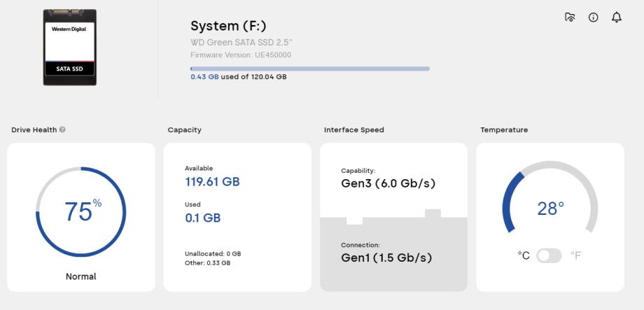Click the 0.43 GB used text
Viewport: 644px width, 310px height.
click(x=204, y=77)
